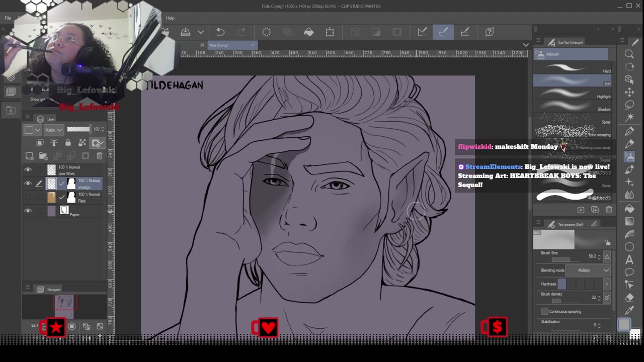This screenshot has height=362, width=644.
Task: Hide the Line Work layer
Action: tap(28, 170)
